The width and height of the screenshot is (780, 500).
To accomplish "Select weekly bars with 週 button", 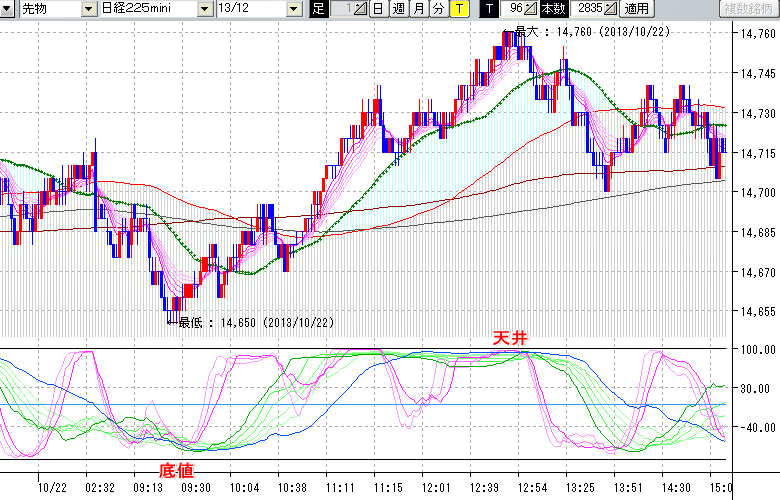I will tap(397, 9).
